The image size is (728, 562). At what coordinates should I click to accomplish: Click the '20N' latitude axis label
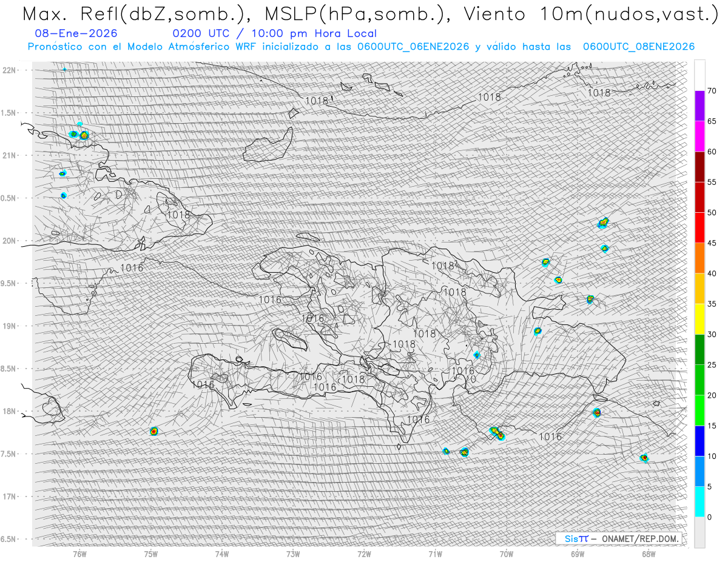coord(8,241)
